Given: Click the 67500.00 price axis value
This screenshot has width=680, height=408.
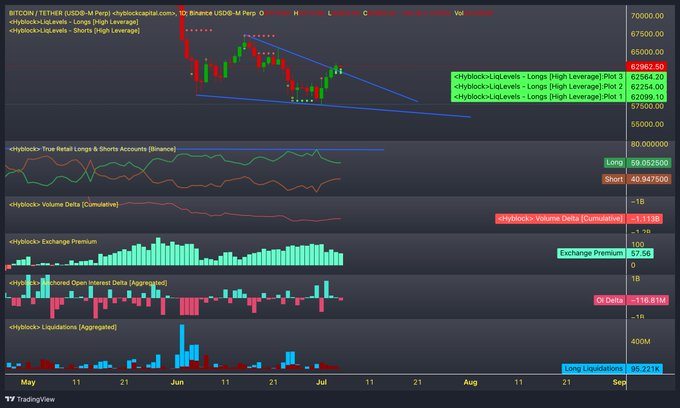Looking at the screenshot, I should click(x=647, y=34).
